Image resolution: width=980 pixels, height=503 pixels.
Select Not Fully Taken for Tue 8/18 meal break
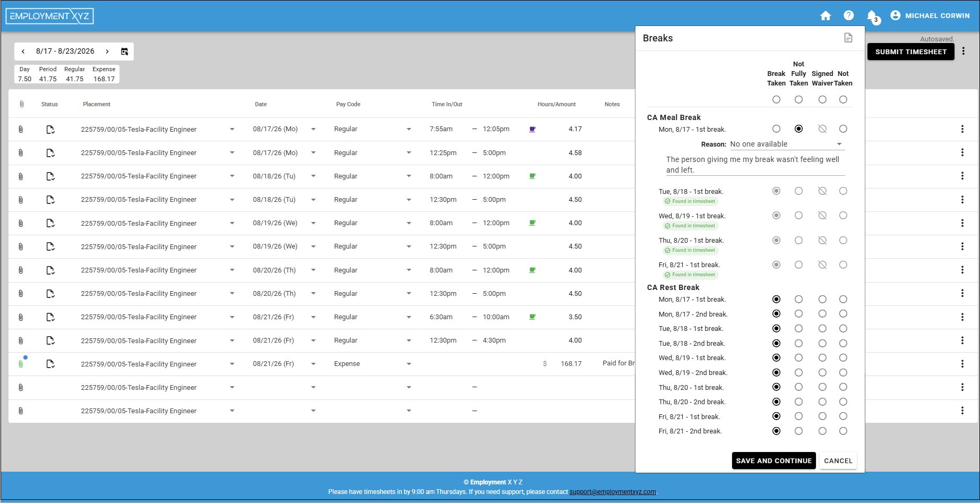[x=798, y=191]
